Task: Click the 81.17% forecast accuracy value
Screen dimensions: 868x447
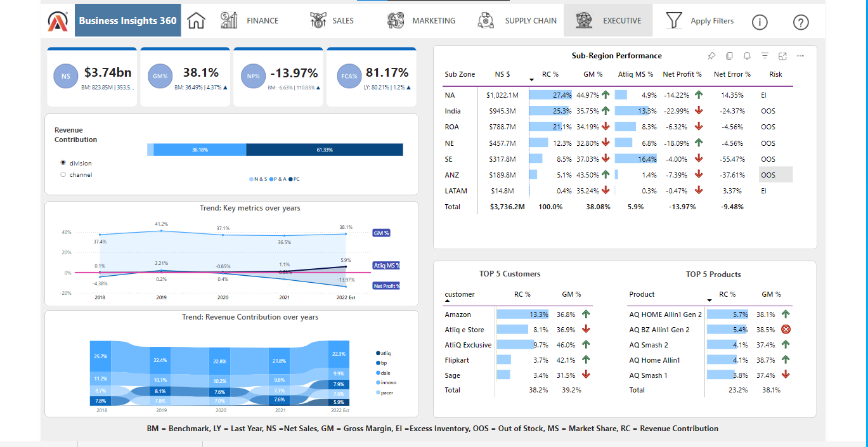Action: [x=387, y=72]
